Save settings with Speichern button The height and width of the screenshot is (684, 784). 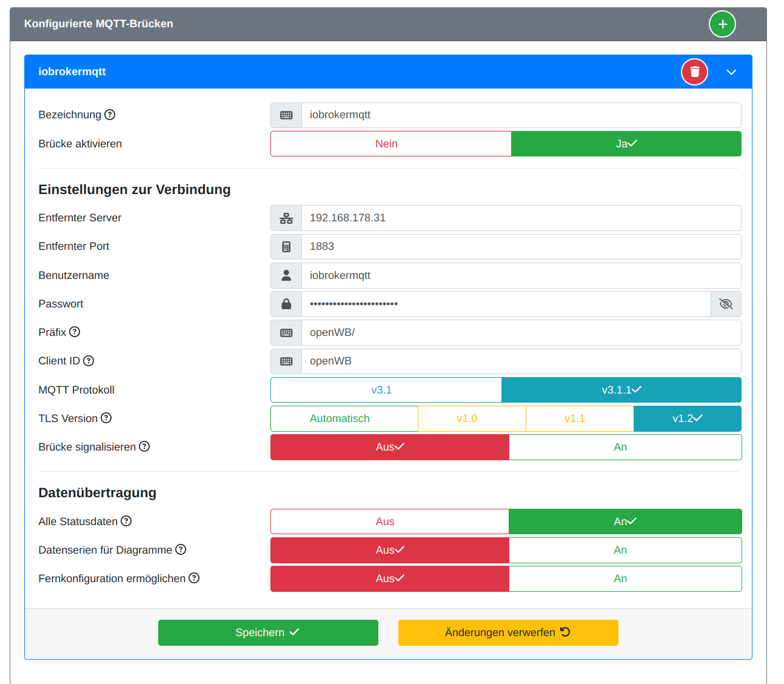[x=268, y=632]
